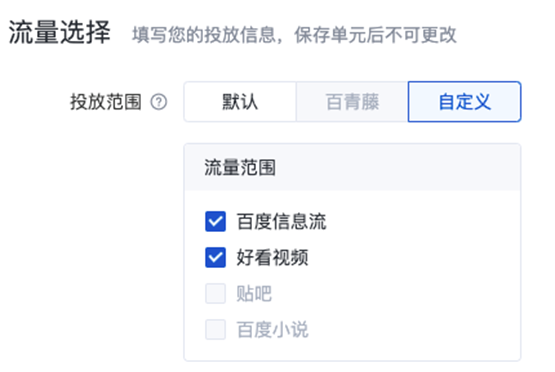Click the empty box before 贴吧
The image size is (555, 372).
pos(215,293)
